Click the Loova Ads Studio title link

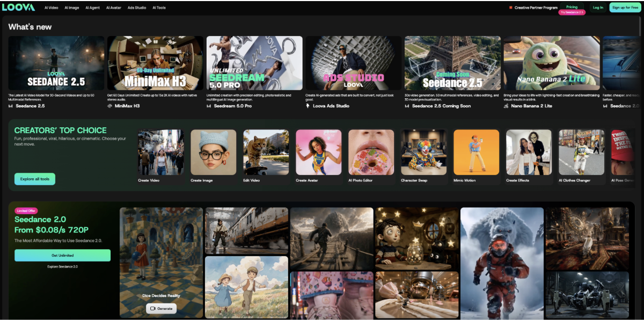click(331, 106)
